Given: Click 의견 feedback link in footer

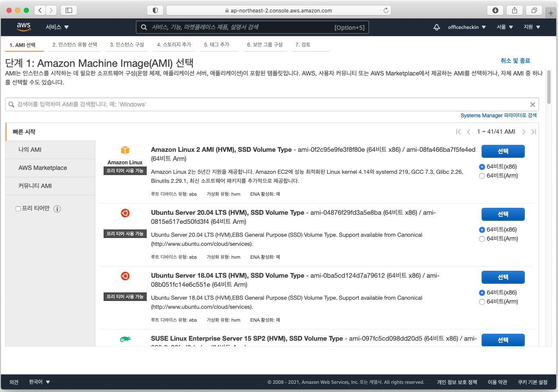Looking at the screenshot, I should click(14, 382).
